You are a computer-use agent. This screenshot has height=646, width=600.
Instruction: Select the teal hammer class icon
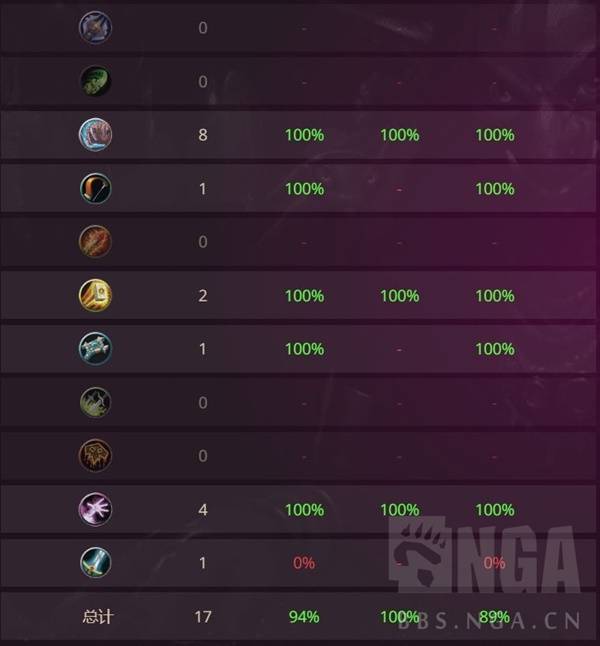(x=95, y=349)
